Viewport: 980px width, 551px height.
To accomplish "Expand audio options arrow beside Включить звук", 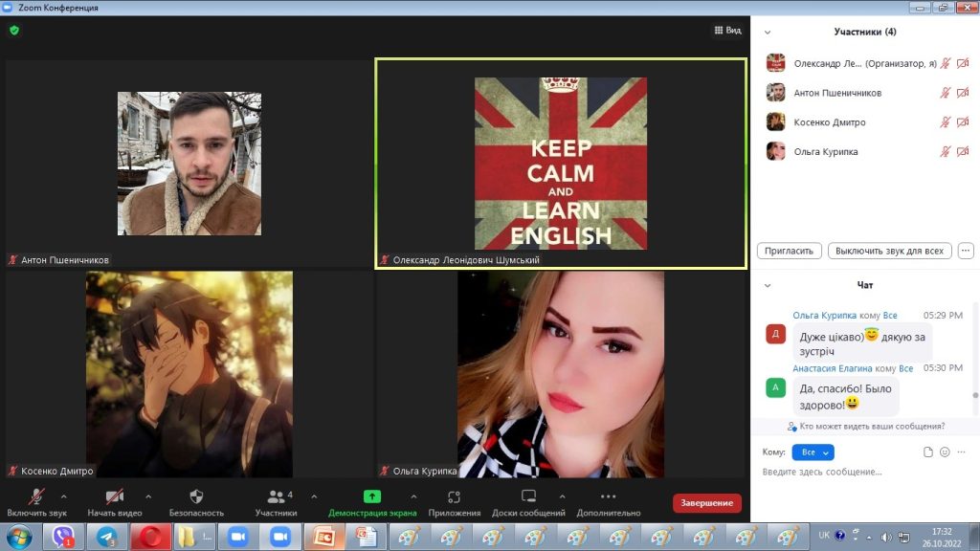I will [64, 496].
